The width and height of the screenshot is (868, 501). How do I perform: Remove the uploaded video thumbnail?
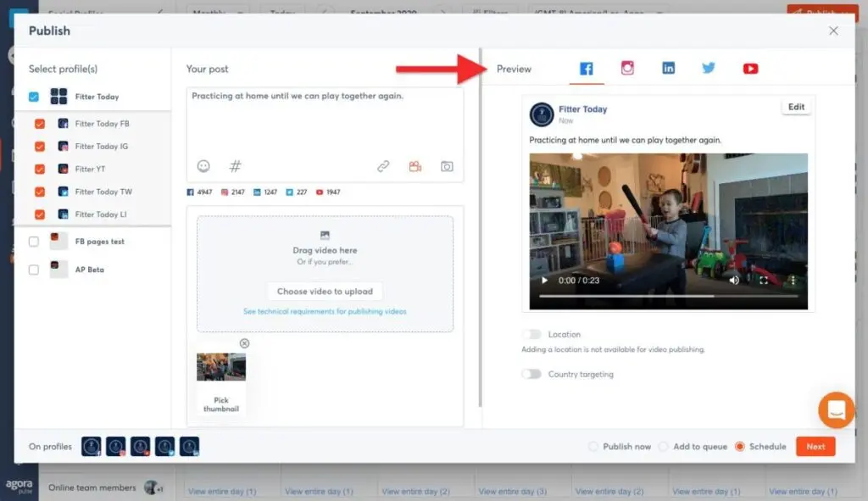coord(245,343)
